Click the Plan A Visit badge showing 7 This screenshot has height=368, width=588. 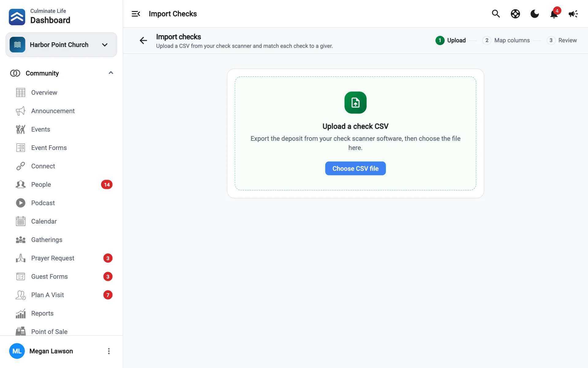click(108, 295)
